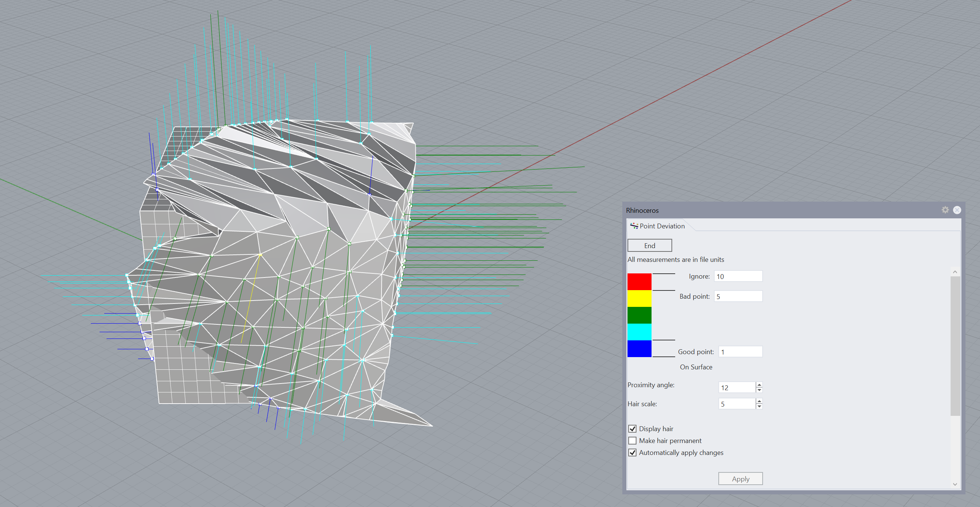980x507 pixels.
Task: Decrease the Proximity angle with down arrow
Action: 759,390
